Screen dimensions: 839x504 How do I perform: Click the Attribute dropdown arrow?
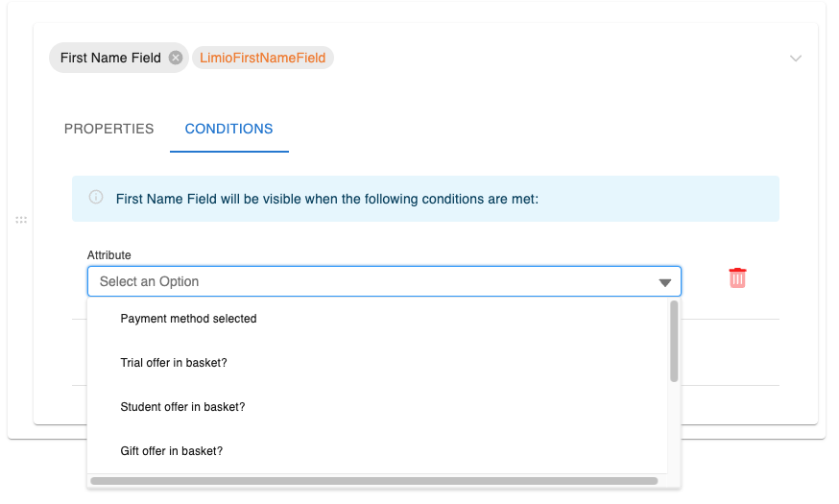[664, 282]
